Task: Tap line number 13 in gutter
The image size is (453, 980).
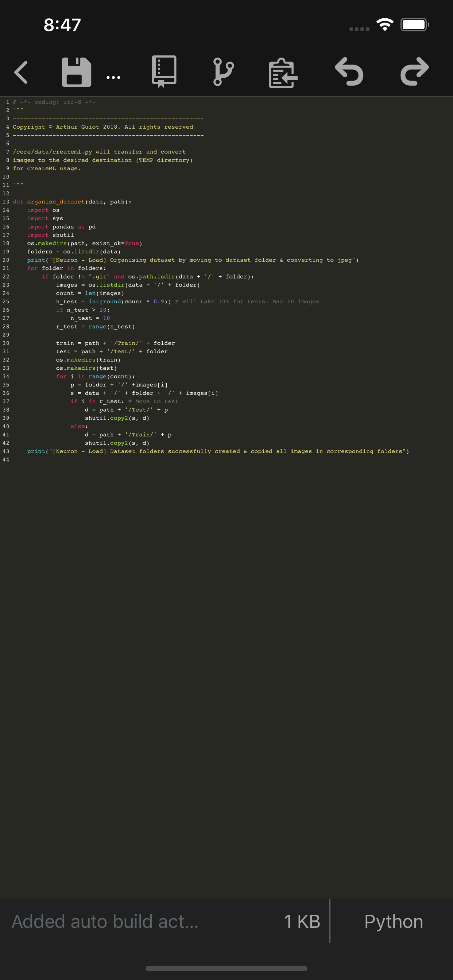Action: (6, 202)
